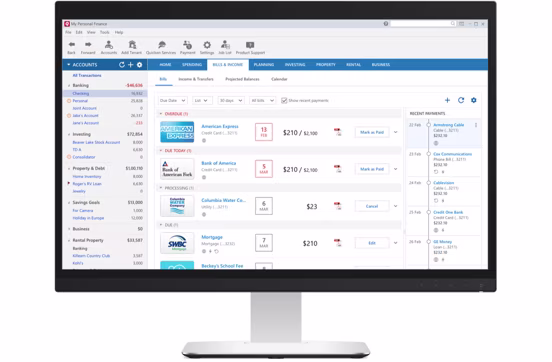
Task: Cancel the Columbia Water Co payment
Action: click(x=372, y=206)
